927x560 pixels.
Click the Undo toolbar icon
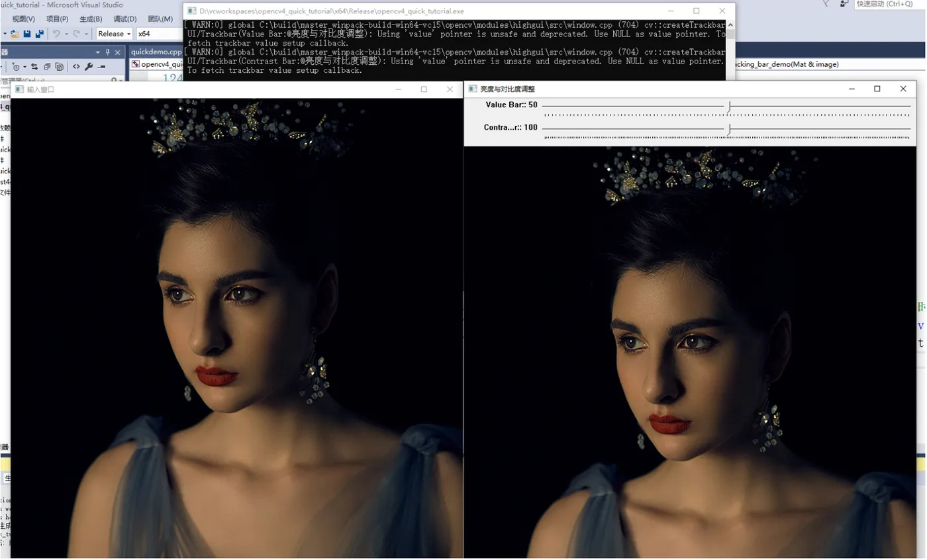[x=56, y=34]
